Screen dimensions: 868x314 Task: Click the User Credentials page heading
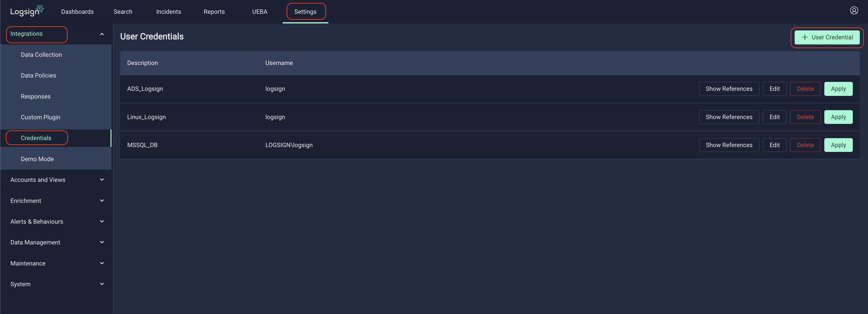152,36
